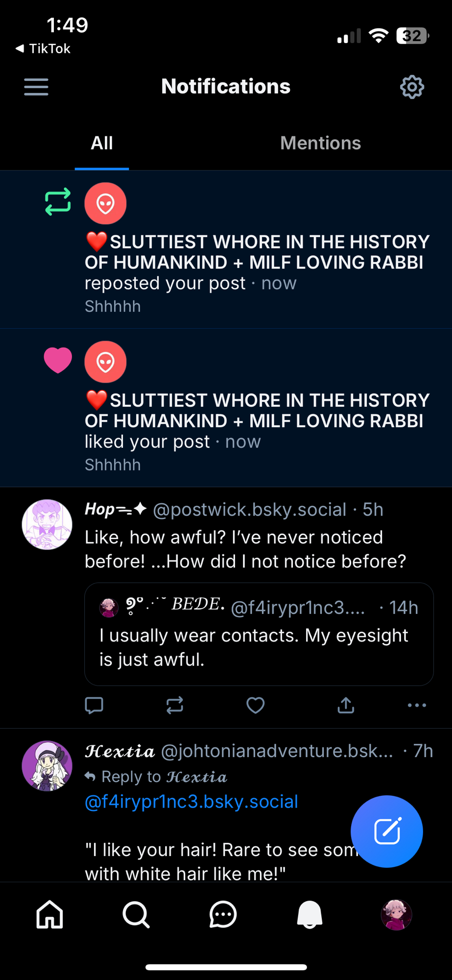Screen dimensions: 452x980
Task: Open the hamburger menu
Action: (x=36, y=87)
